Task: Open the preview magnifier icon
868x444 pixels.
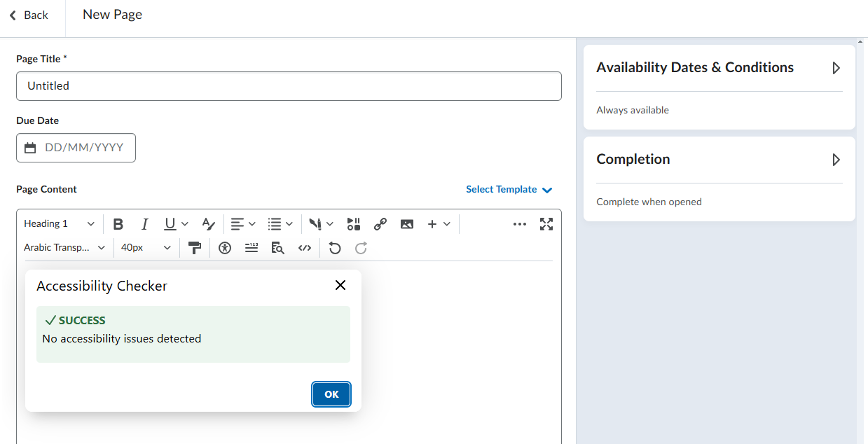Action: [x=277, y=248]
